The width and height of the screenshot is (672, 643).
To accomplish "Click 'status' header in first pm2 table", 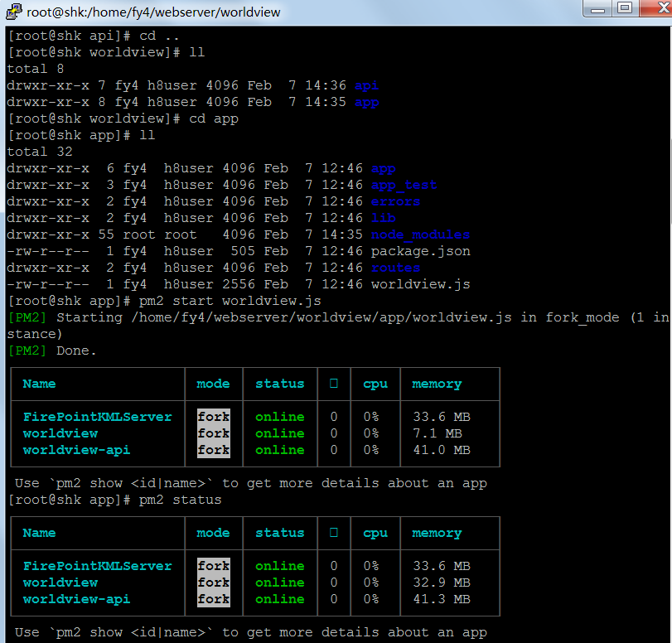I will point(280,384).
